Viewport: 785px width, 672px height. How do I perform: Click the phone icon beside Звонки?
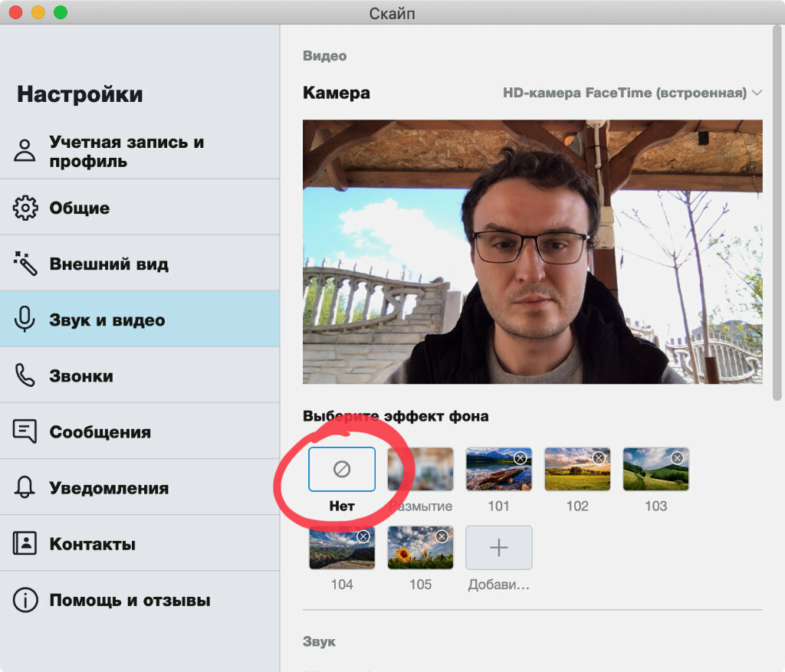click(25, 375)
